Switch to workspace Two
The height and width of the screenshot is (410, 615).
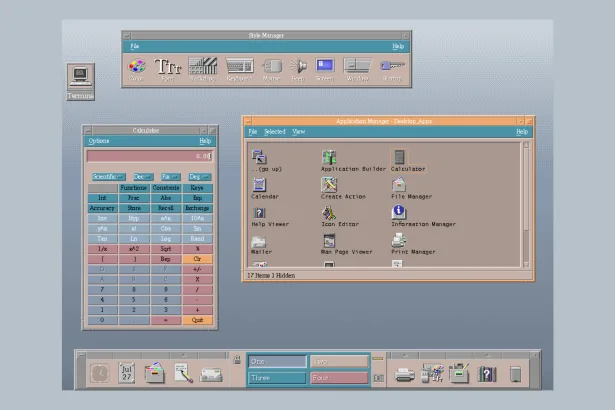(339, 361)
